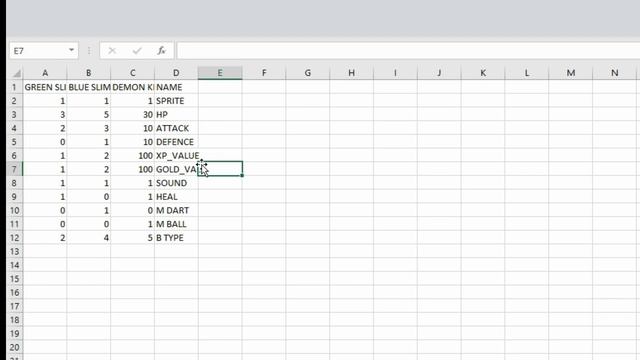
Task: Click the SPRITE cell
Action: (176, 101)
